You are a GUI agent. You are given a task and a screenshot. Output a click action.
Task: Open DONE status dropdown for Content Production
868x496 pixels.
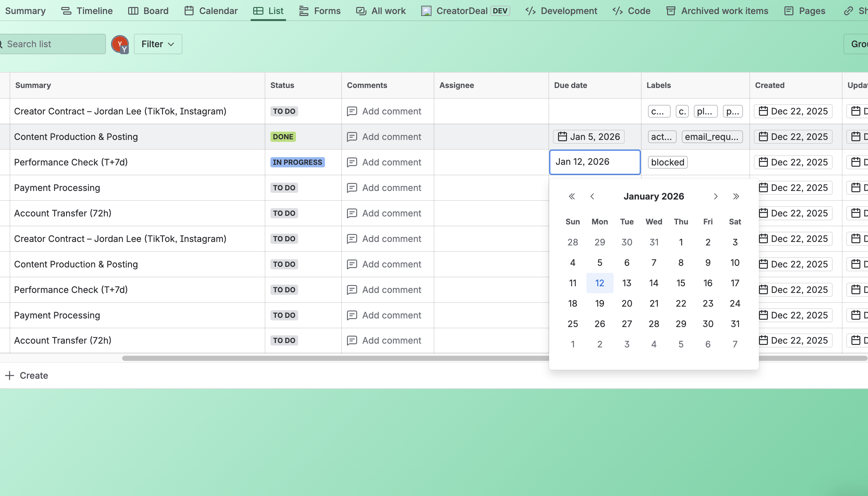tap(283, 137)
